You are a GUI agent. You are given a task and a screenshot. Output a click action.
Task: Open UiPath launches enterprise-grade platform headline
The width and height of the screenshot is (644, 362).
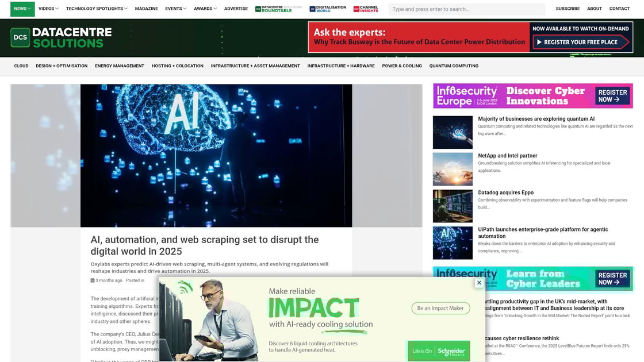(543, 233)
